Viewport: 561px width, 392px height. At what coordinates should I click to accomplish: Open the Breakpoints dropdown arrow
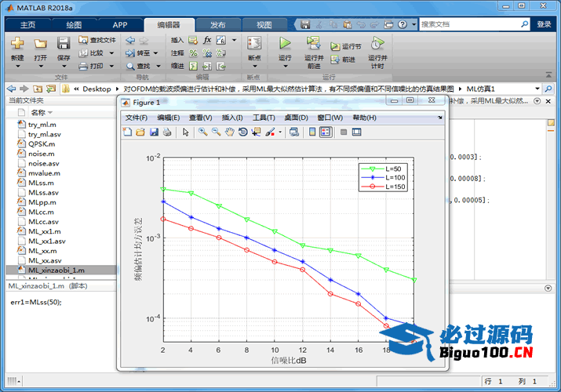click(x=255, y=67)
